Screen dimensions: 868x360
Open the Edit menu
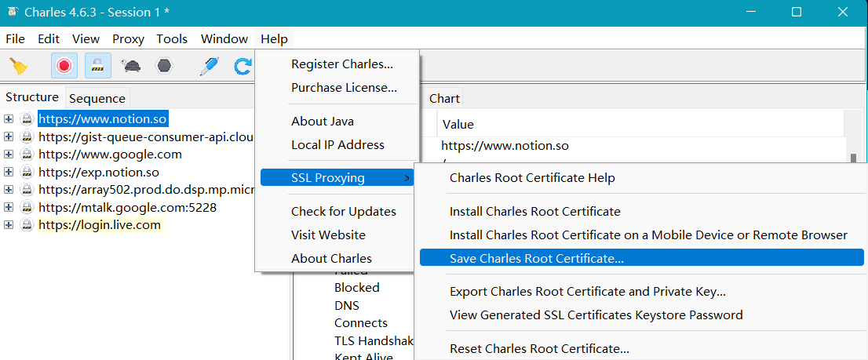(x=49, y=38)
